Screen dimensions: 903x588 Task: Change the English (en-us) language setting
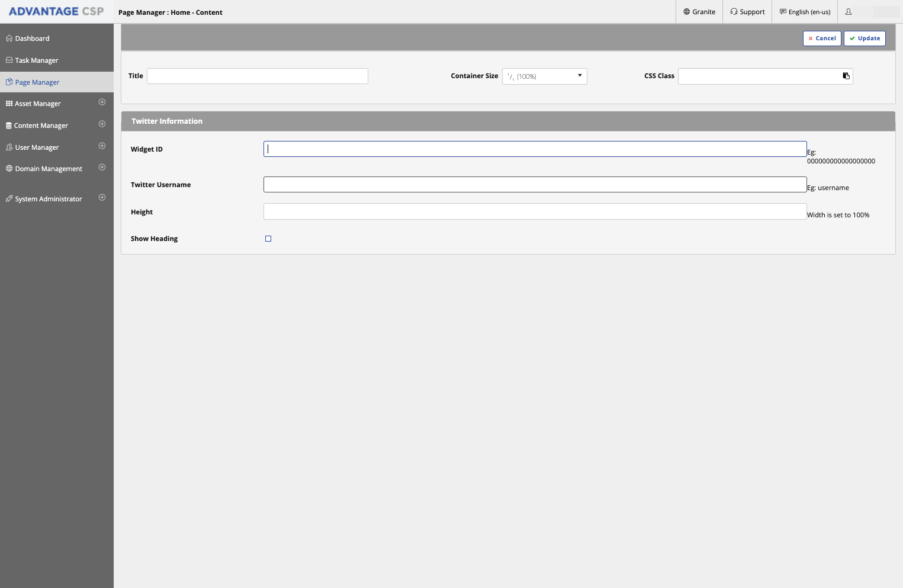(x=805, y=12)
